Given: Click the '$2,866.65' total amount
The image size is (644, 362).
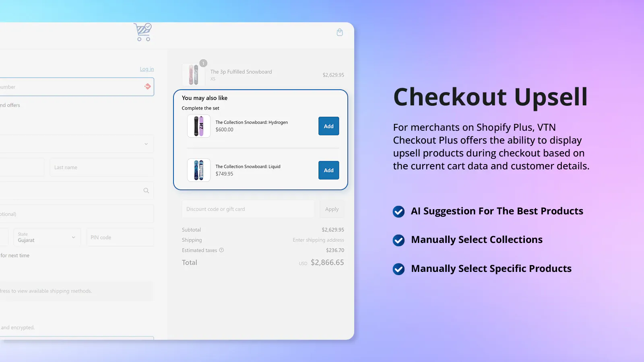Looking at the screenshot, I should [327, 262].
